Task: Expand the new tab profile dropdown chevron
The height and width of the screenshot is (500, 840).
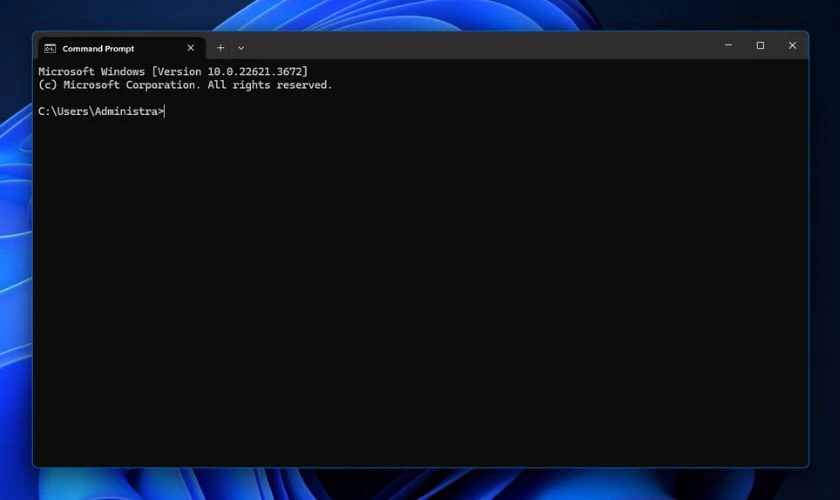Action: (x=241, y=48)
